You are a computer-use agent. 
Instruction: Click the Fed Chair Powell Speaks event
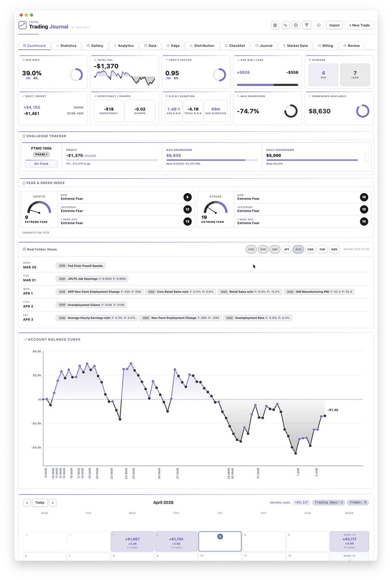[x=80, y=266]
